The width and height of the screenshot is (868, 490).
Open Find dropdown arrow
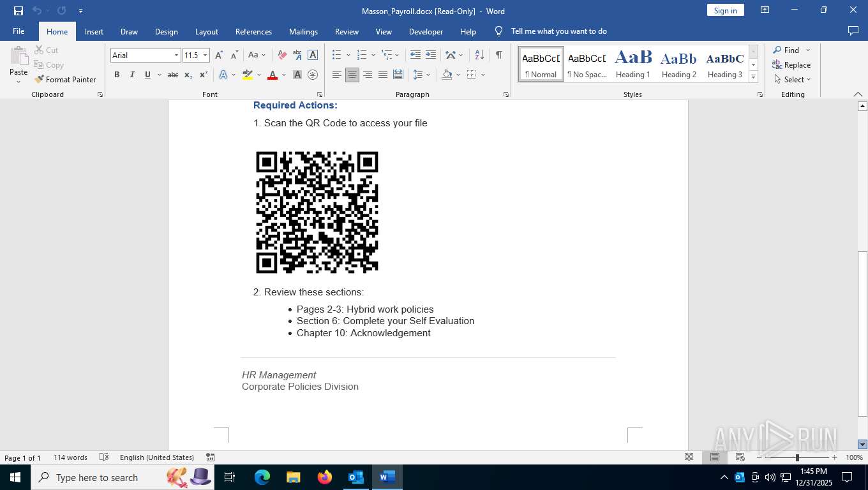tap(808, 50)
